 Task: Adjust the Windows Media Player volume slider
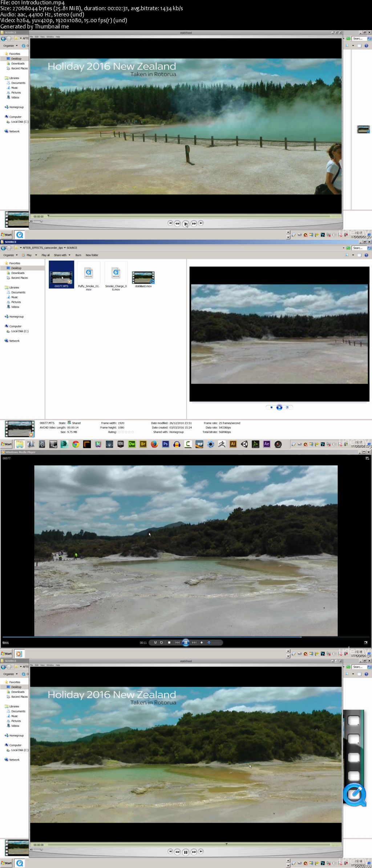pos(214,643)
